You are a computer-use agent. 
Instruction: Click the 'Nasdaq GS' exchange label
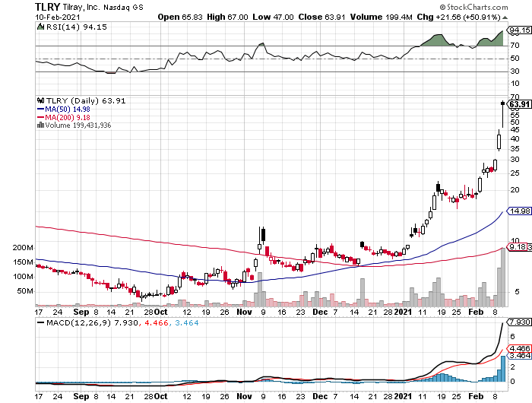point(123,8)
